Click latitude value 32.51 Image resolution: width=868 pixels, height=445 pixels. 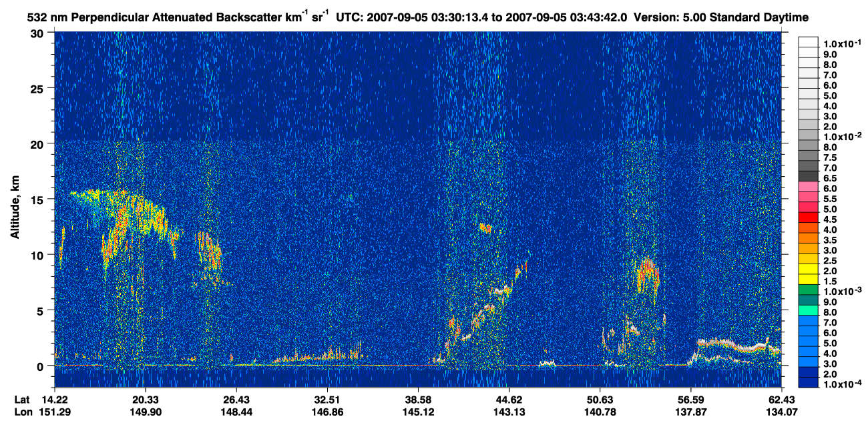pyautogui.click(x=327, y=399)
